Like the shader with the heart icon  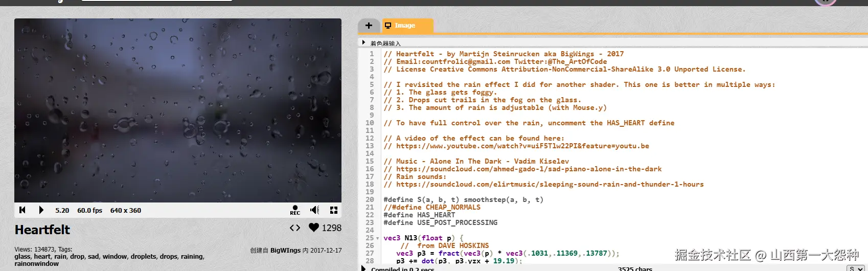[x=314, y=228]
